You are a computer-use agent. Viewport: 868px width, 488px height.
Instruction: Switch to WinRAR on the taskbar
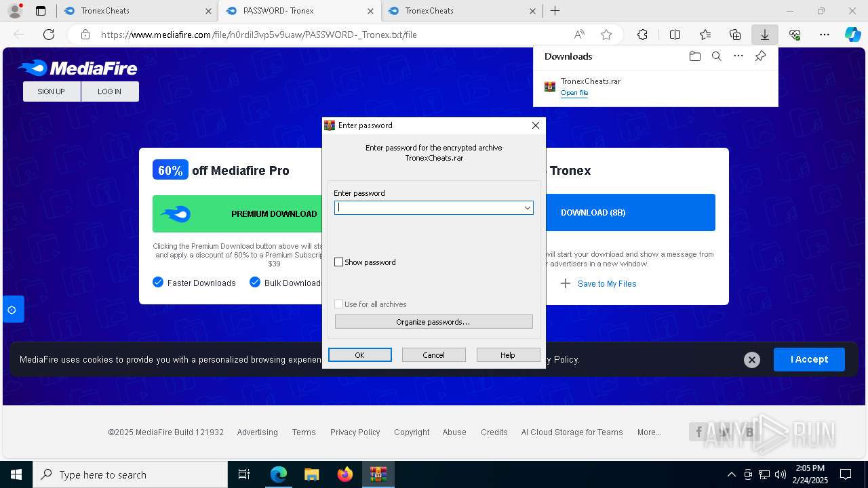tap(378, 474)
